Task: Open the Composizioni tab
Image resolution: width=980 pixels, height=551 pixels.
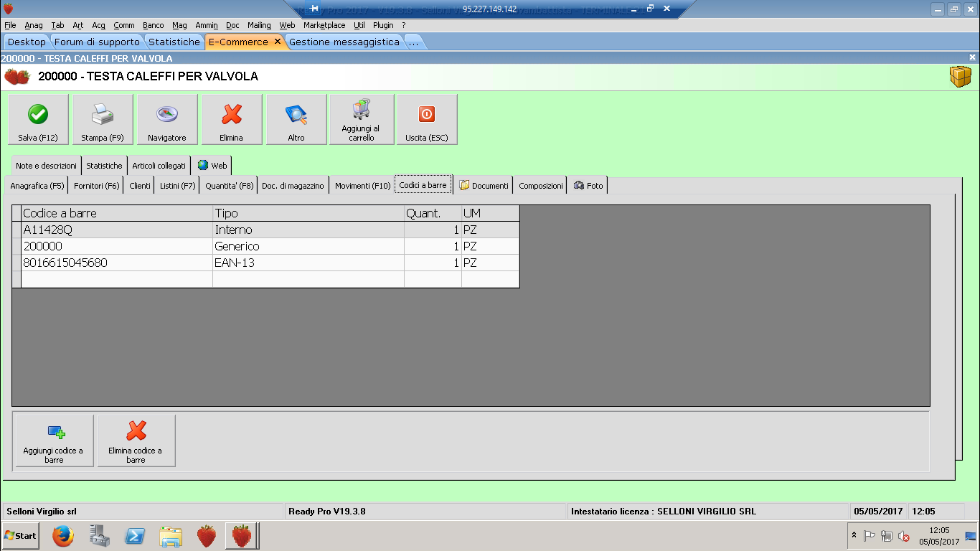Action: [x=541, y=186]
